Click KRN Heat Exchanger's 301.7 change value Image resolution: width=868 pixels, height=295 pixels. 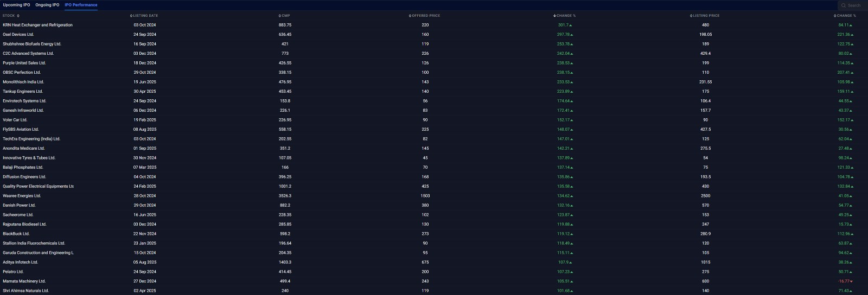564,25
